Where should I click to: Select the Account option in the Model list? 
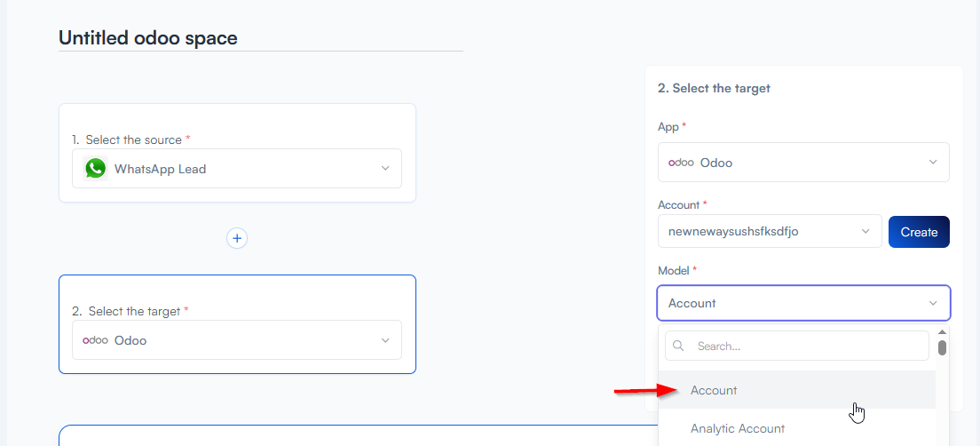[714, 390]
